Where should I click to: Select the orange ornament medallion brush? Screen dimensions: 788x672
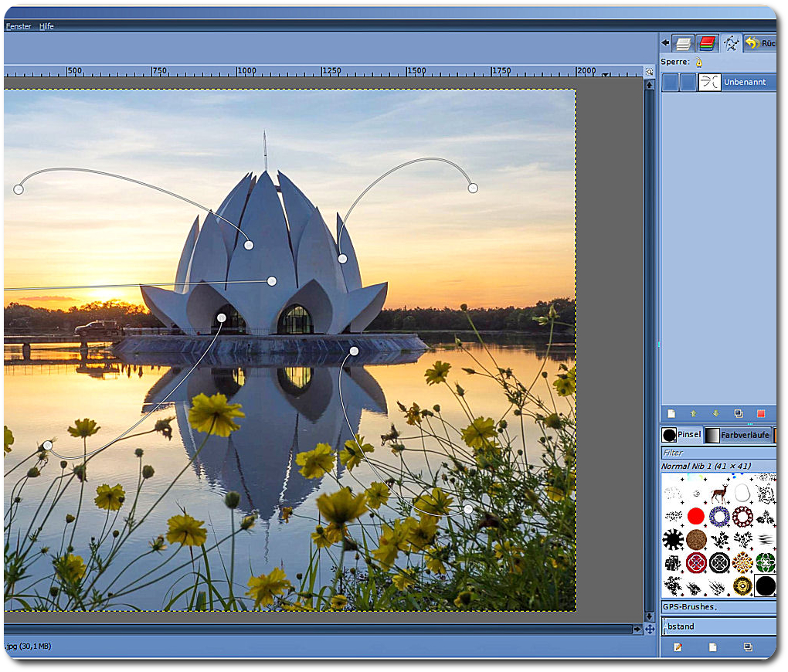(742, 562)
